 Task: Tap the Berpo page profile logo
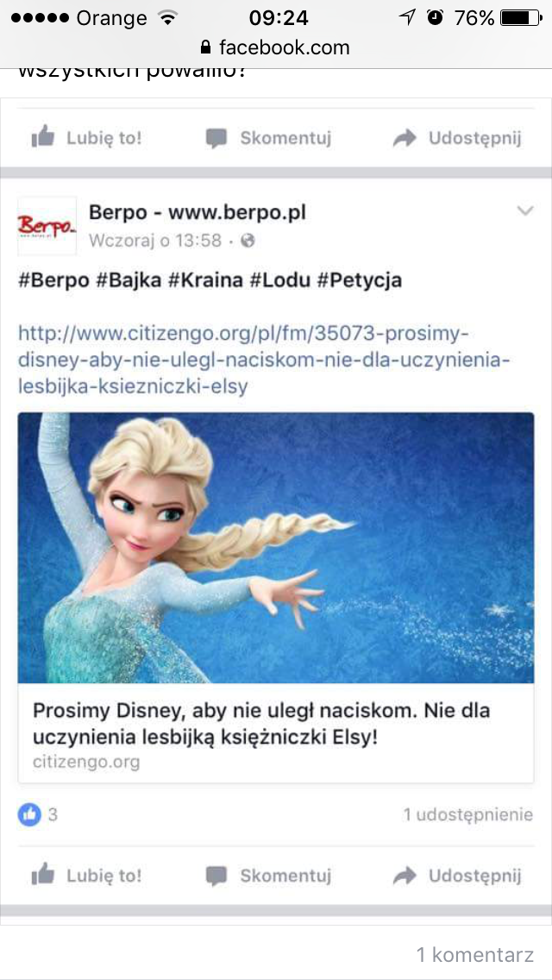pos(47,226)
